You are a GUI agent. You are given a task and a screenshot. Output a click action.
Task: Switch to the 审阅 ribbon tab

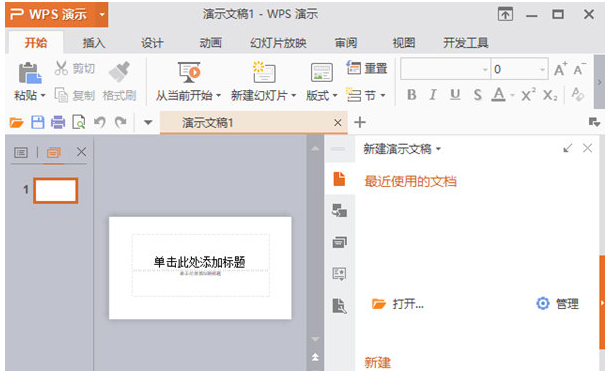click(x=346, y=43)
